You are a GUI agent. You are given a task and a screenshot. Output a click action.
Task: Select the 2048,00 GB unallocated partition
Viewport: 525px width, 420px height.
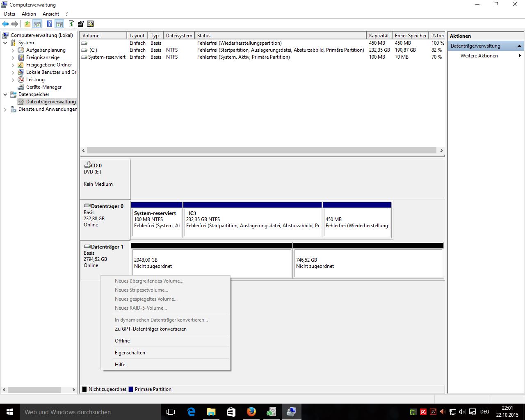pos(212,260)
